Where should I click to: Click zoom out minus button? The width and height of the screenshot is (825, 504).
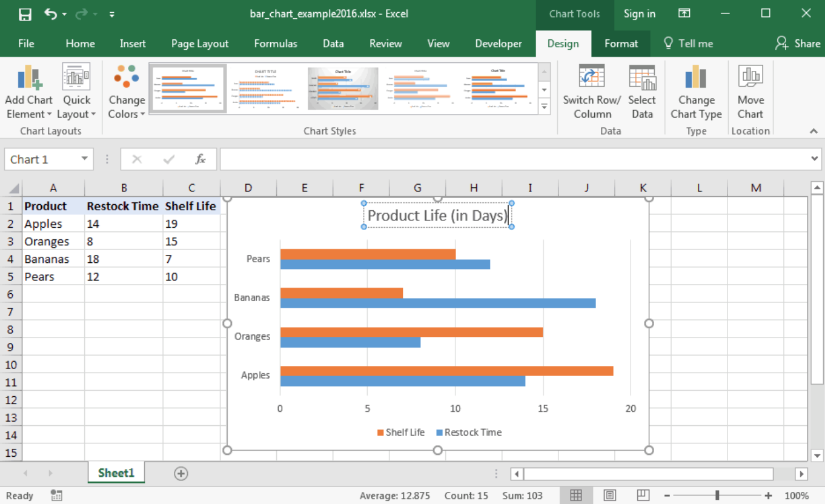coord(668,496)
